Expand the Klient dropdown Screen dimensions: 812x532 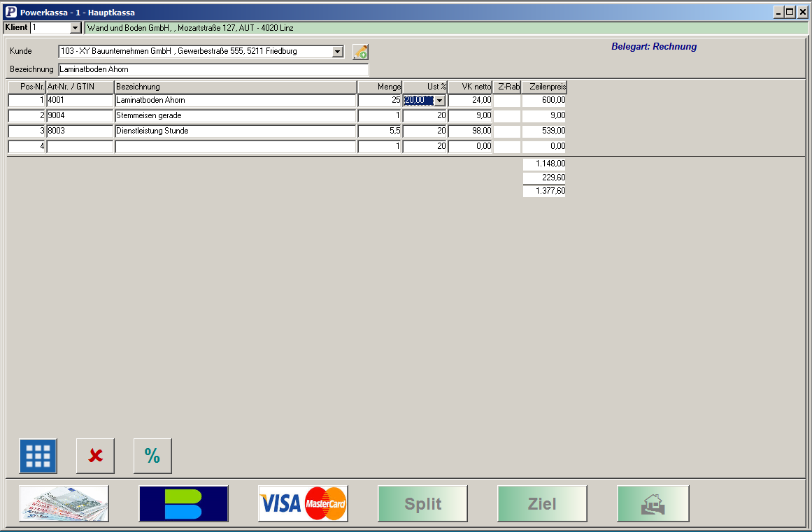point(76,28)
